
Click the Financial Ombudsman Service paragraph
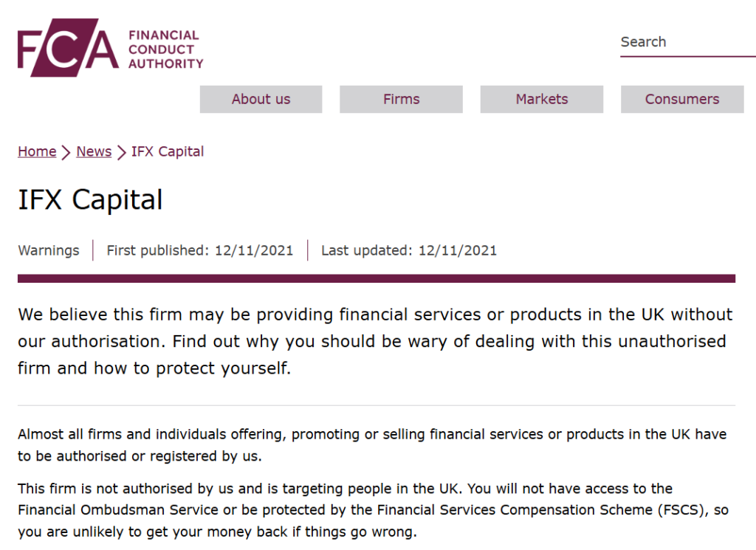(373, 510)
